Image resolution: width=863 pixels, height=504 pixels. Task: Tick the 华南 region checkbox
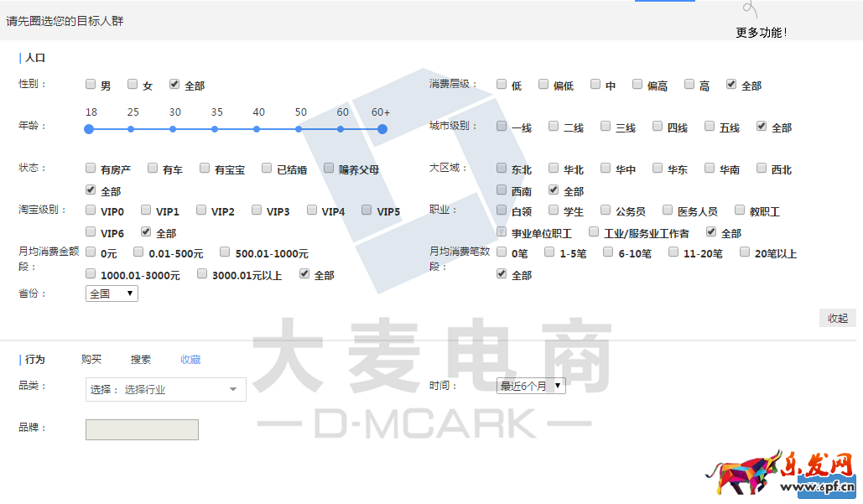pyautogui.click(x=710, y=168)
